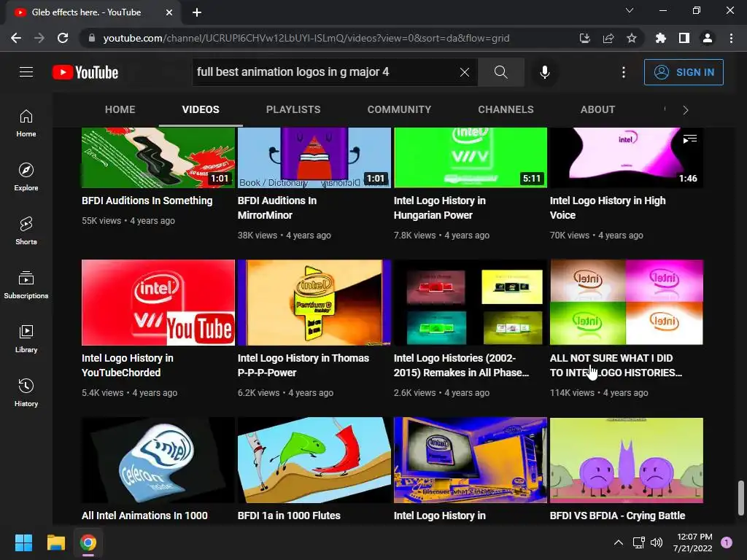Open the ABOUT tab

pyautogui.click(x=597, y=109)
